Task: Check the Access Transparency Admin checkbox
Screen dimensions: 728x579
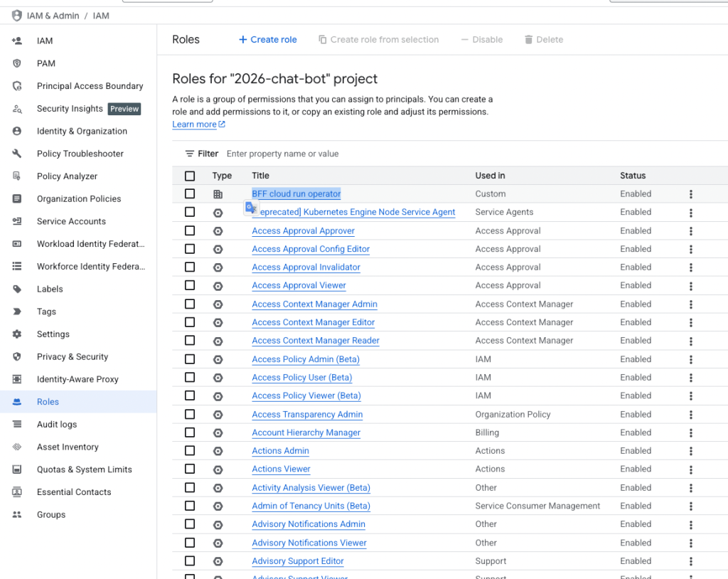Action: point(190,414)
